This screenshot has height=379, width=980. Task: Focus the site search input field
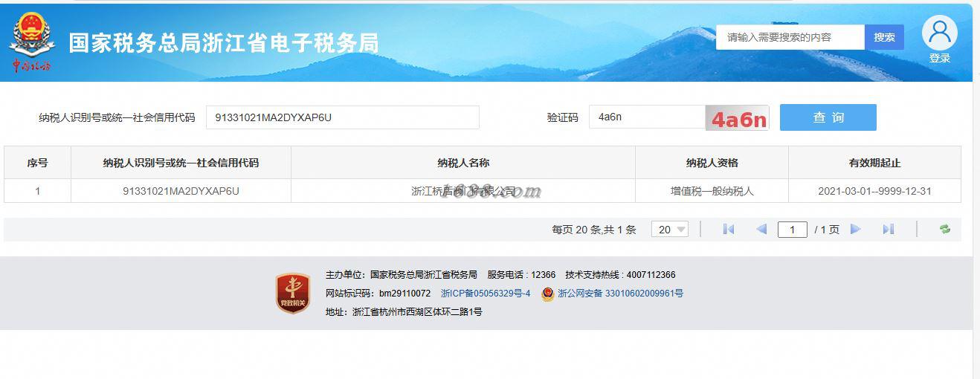(790, 37)
